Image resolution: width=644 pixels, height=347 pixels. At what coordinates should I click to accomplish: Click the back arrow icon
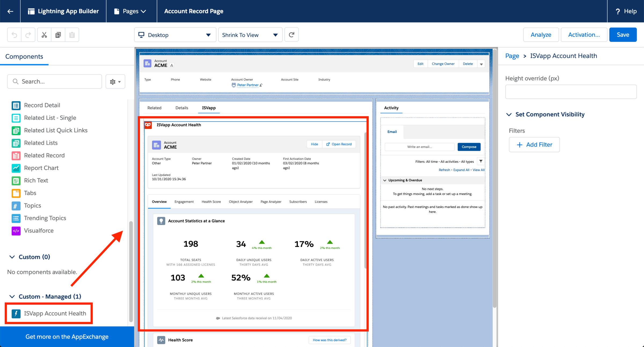(x=10, y=11)
